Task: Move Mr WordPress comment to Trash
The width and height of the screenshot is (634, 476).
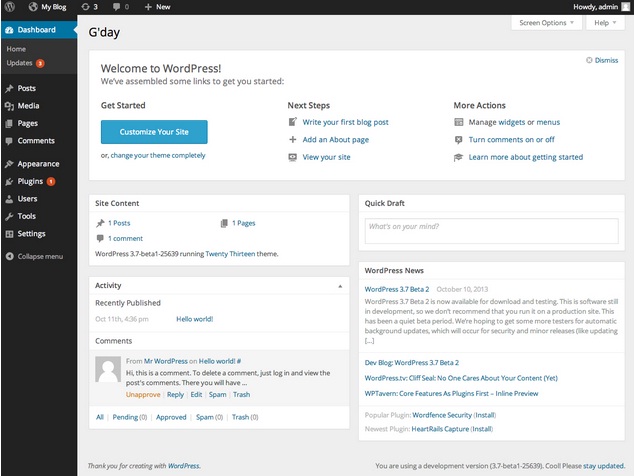Action: coord(241,394)
